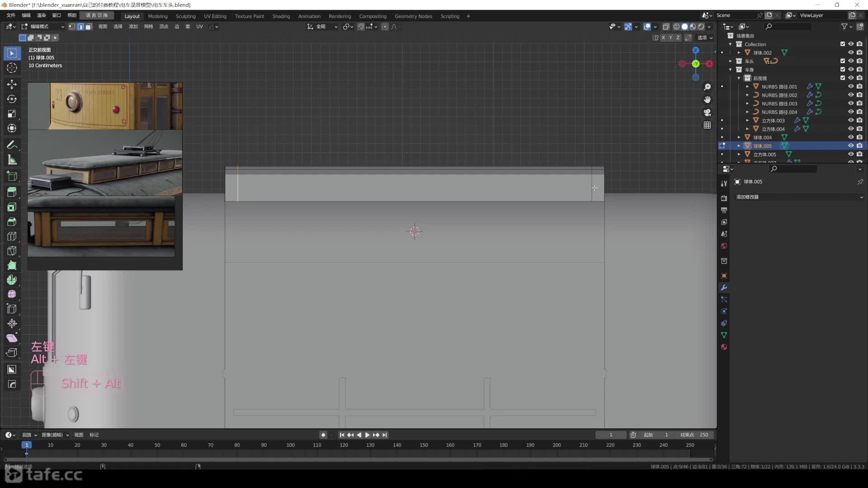Screen dimensions: 868x488
Task: Switch to the Shading workspace tab
Action: 281,16
